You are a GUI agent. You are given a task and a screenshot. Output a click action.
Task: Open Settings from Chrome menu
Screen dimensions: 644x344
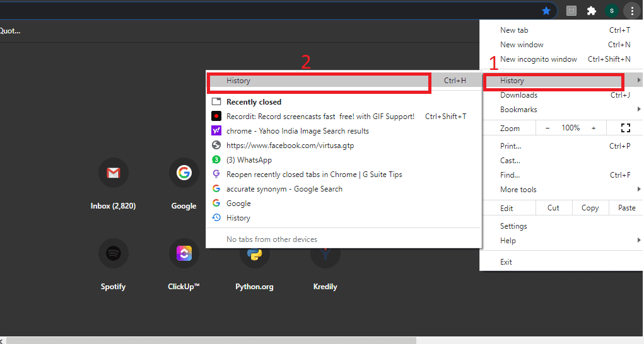[x=561, y=226]
